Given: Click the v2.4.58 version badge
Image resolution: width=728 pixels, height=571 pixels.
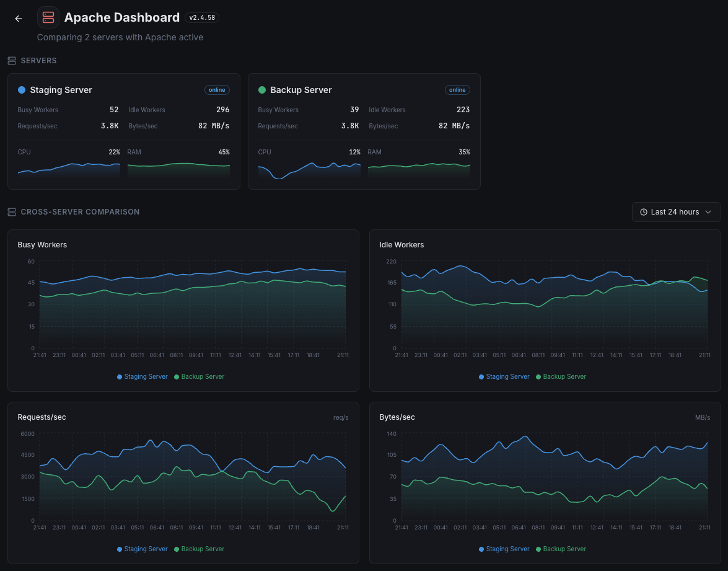Looking at the screenshot, I should point(202,17).
